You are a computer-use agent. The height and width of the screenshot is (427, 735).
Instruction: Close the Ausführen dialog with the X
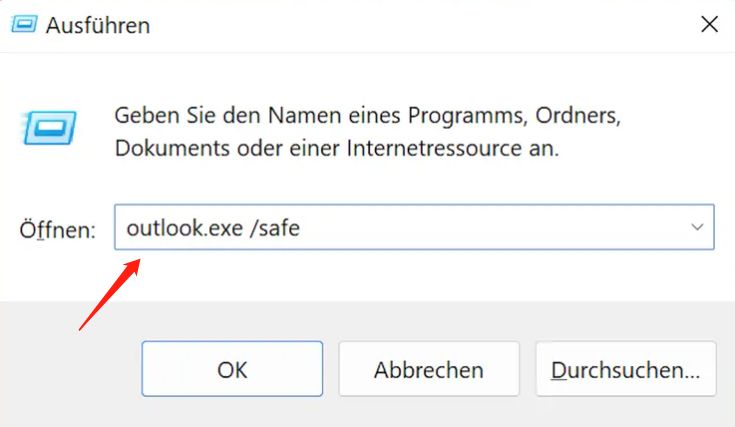[x=709, y=24]
